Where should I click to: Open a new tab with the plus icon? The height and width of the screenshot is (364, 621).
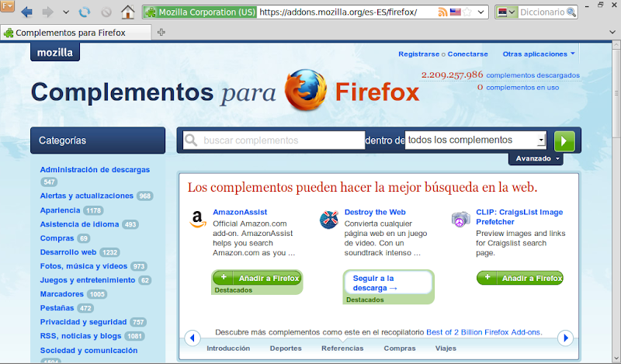(161, 32)
